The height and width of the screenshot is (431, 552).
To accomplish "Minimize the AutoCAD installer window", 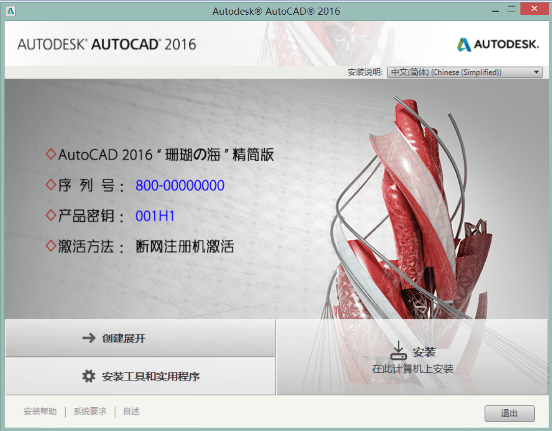I will (x=496, y=11).
